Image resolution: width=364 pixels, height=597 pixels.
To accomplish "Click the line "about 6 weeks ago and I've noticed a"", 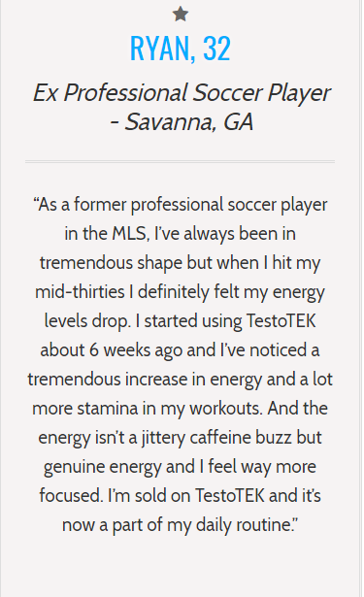I will (x=180, y=350).
